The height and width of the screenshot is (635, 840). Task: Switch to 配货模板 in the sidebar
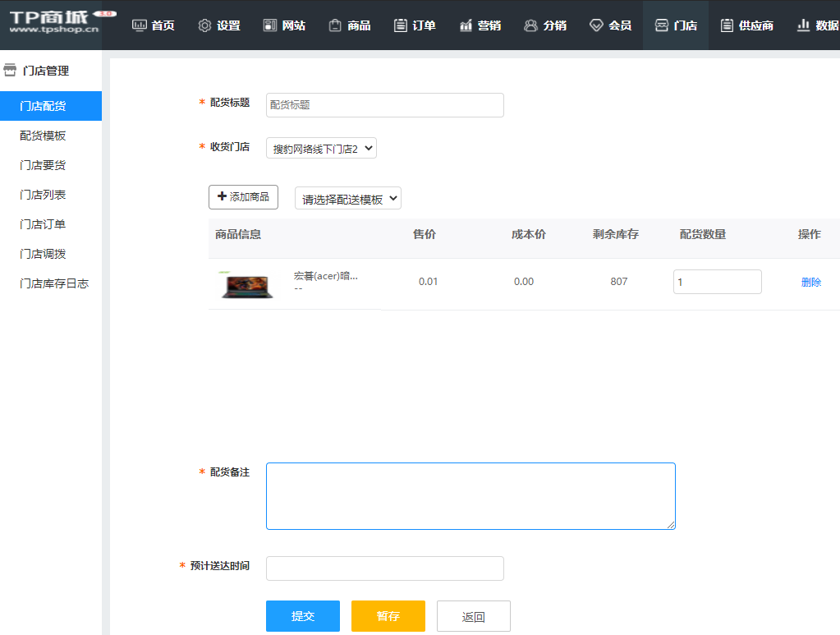tap(42, 136)
